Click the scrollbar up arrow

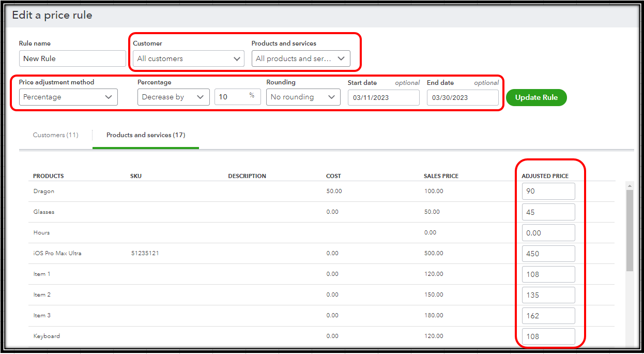[x=629, y=185]
